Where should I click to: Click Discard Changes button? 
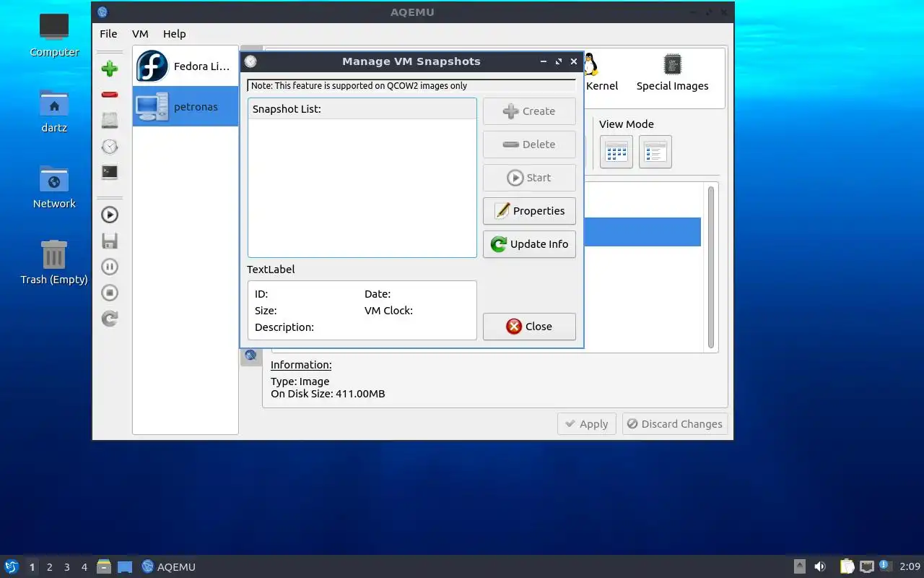pyautogui.click(x=675, y=424)
